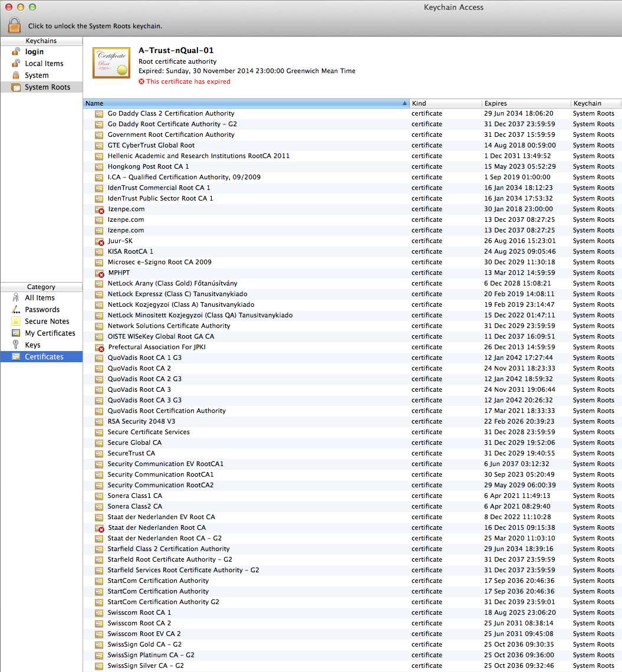Click Sonera Class1 CA certificate icon
The height and width of the screenshot is (672, 622).
click(99, 496)
